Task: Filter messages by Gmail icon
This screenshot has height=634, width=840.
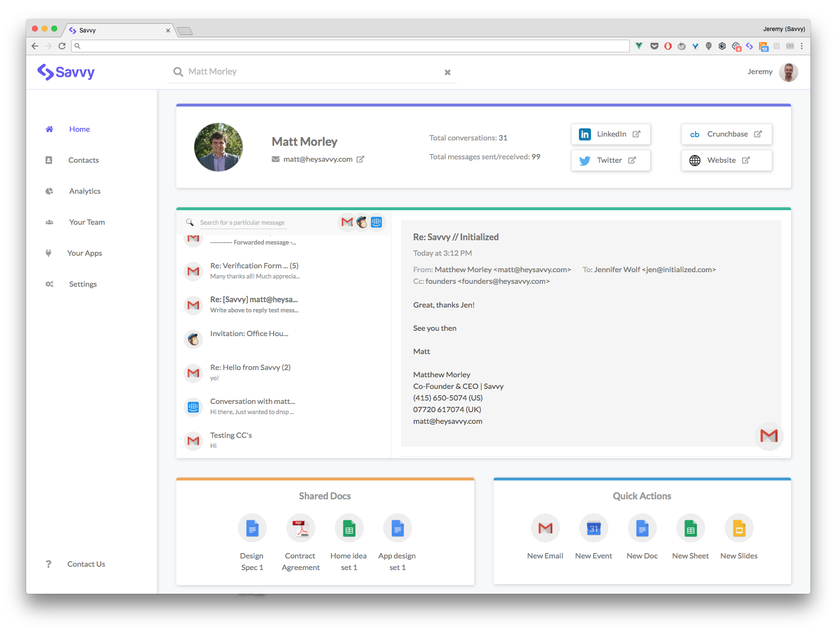Action: [x=347, y=222]
